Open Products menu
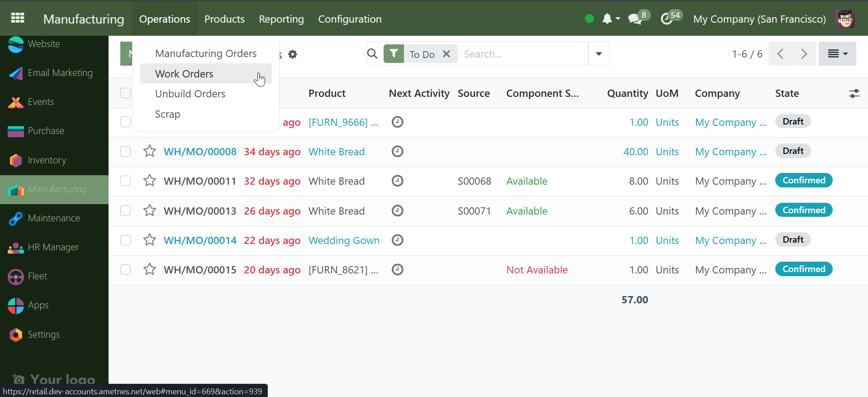The height and width of the screenshot is (397, 868). pos(224,19)
